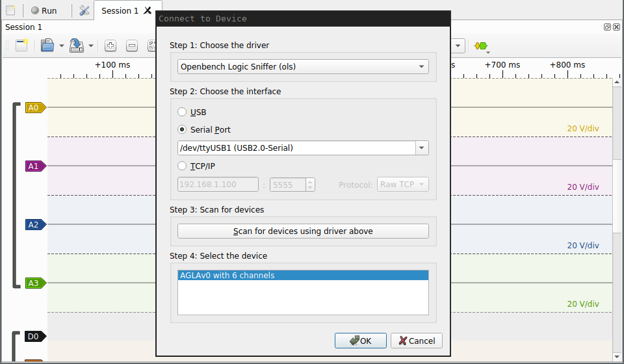
Task: Click the session toolbar drag handle
Action: point(6,45)
